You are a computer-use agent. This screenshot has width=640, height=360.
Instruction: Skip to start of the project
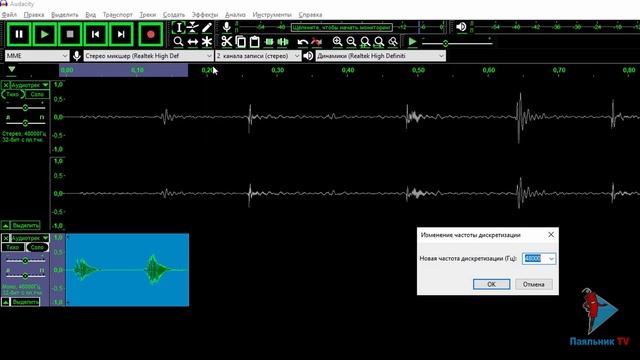pyautogui.click(x=96, y=34)
